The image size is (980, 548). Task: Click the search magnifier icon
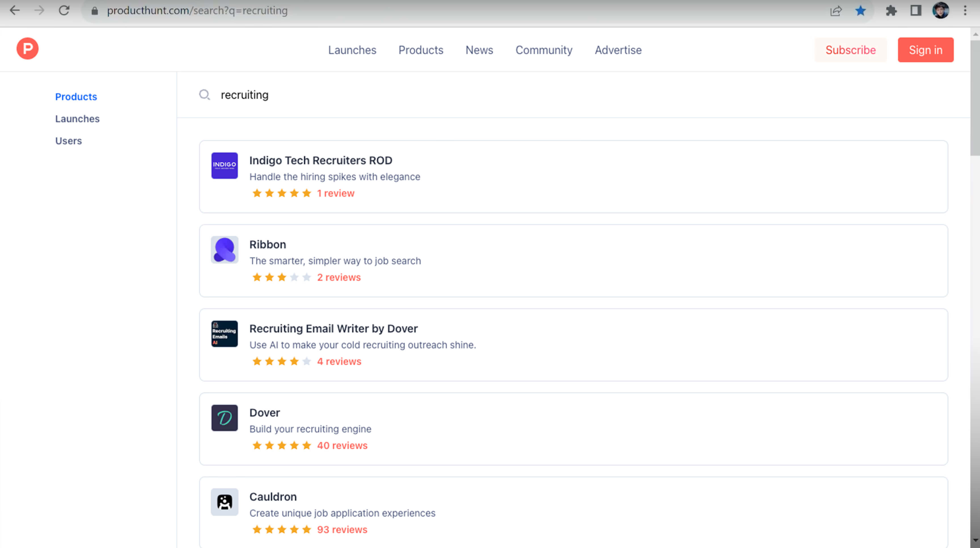(205, 95)
